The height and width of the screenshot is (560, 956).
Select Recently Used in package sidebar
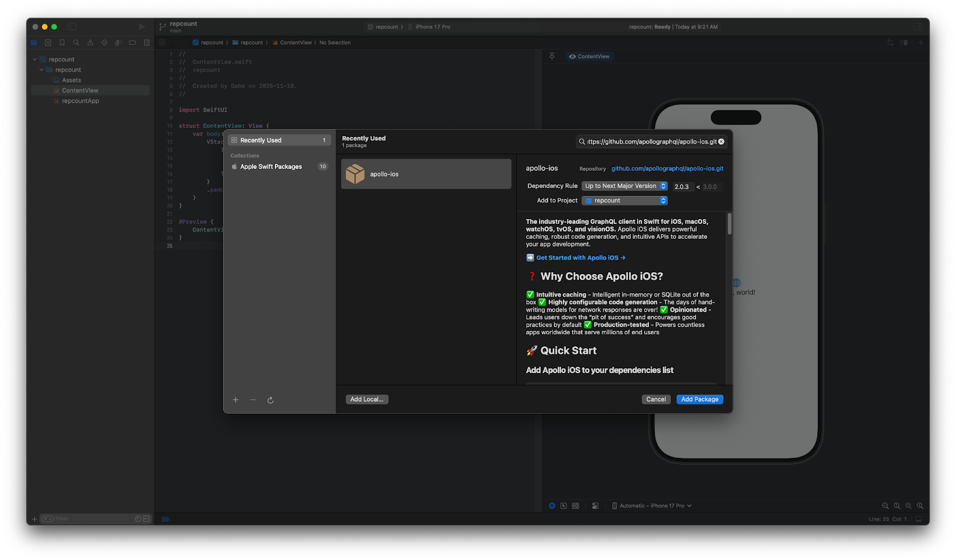pyautogui.click(x=279, y=140)
